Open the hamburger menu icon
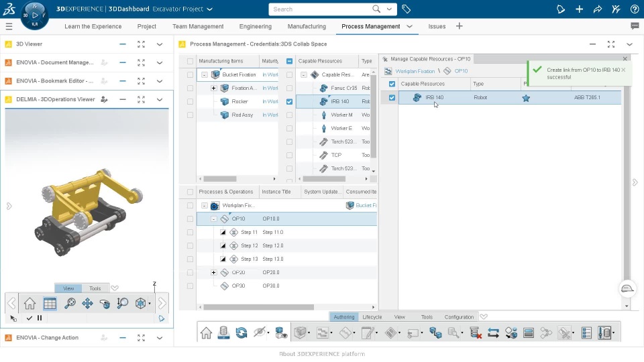This screenshot has height=362, width=644. pyautogui.click(x=9, y=26)
